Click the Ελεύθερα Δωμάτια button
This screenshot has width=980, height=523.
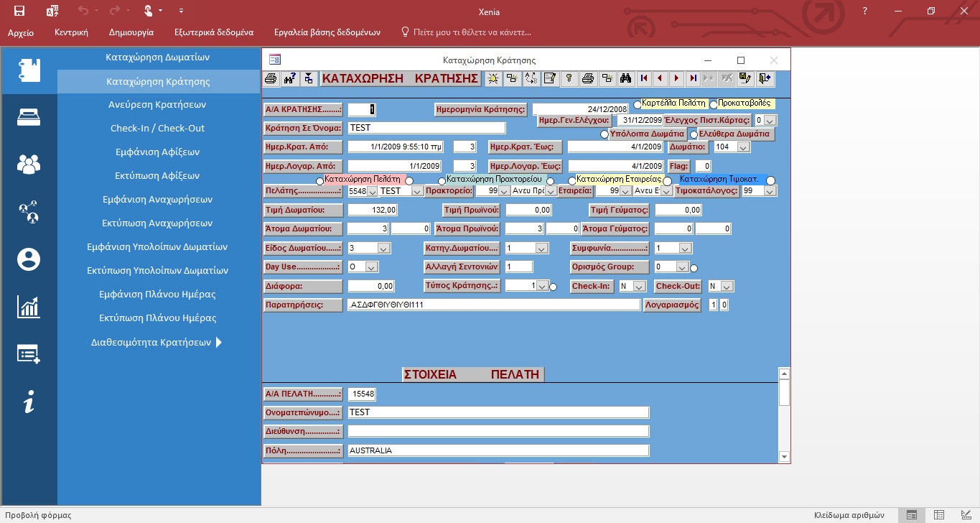coord(737,134)
